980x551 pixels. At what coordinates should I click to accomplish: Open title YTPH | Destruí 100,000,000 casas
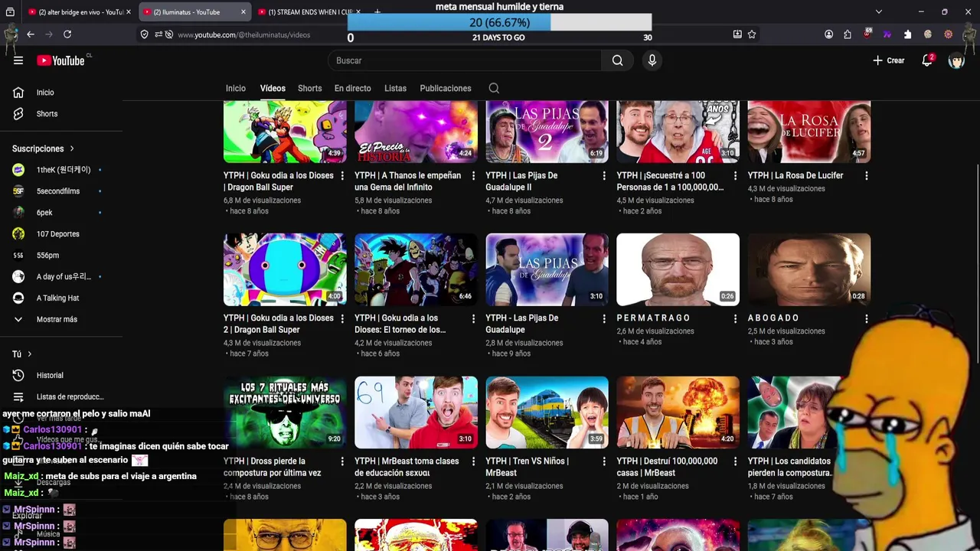click(x=667, y=467)
